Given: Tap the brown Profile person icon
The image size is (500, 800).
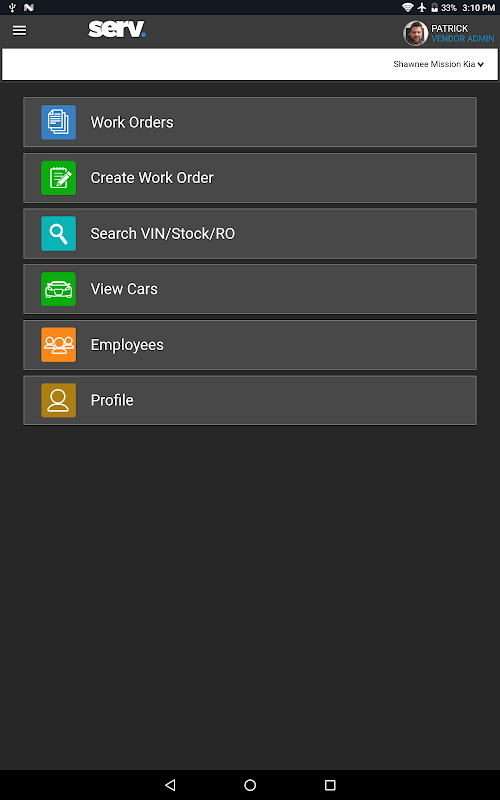Looking at the screenshot, I should pyautogui.click(x=59, y=401).
